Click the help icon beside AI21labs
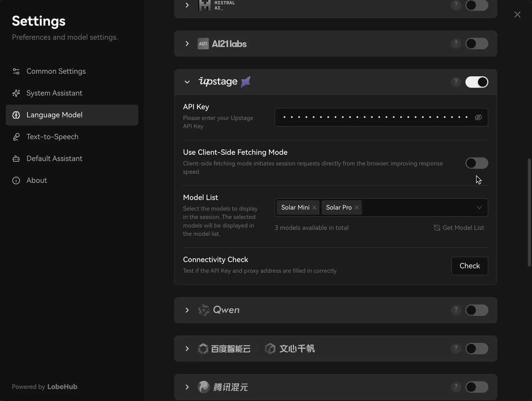 (456, 44)
